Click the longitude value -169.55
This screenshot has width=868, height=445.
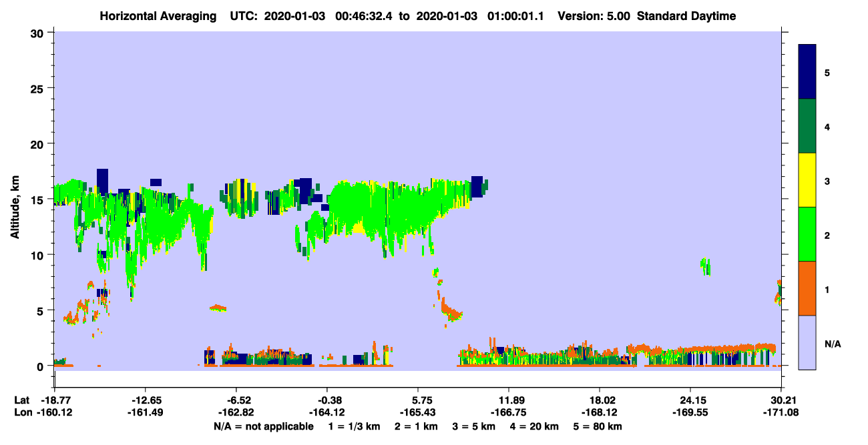690,412
